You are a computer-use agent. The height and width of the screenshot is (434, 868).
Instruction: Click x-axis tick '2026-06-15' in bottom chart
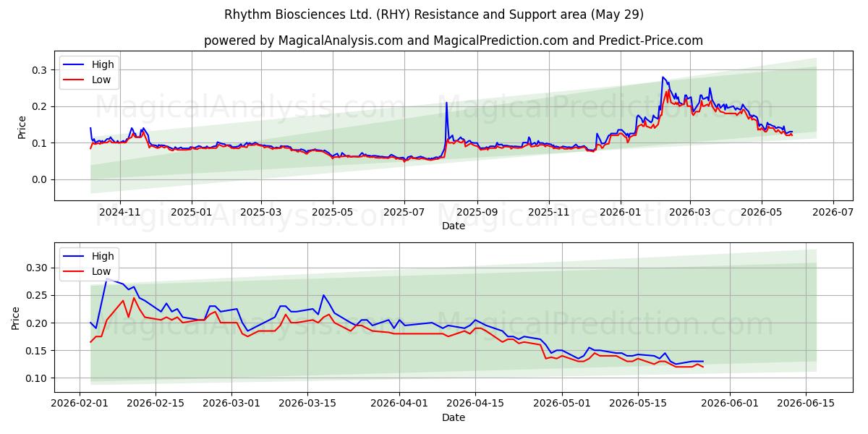tap(806, 404)
